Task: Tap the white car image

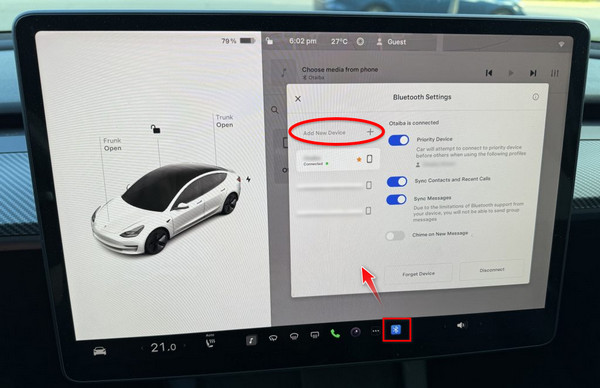Action: (166, 210)
